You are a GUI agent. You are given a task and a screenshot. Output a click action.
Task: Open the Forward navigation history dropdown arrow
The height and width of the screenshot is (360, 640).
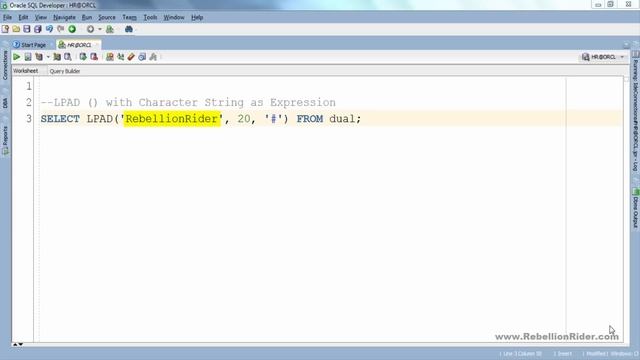[100, 29]
